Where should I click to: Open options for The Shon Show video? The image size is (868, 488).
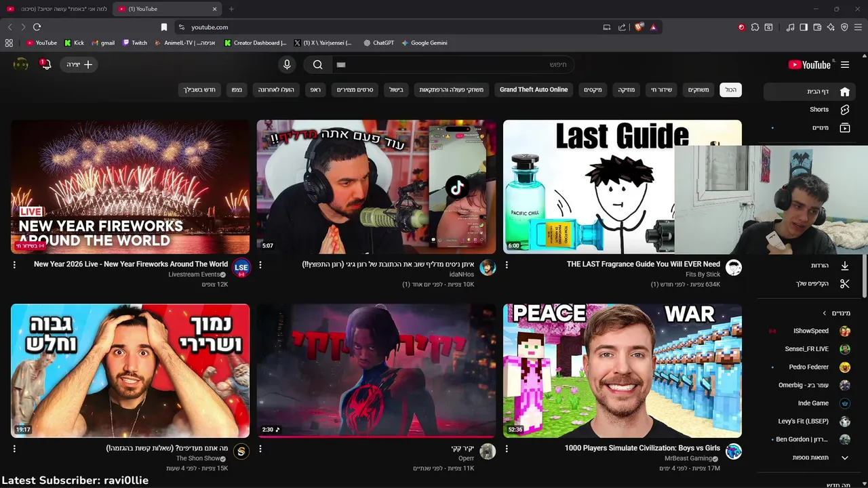(x=14, y=449)
